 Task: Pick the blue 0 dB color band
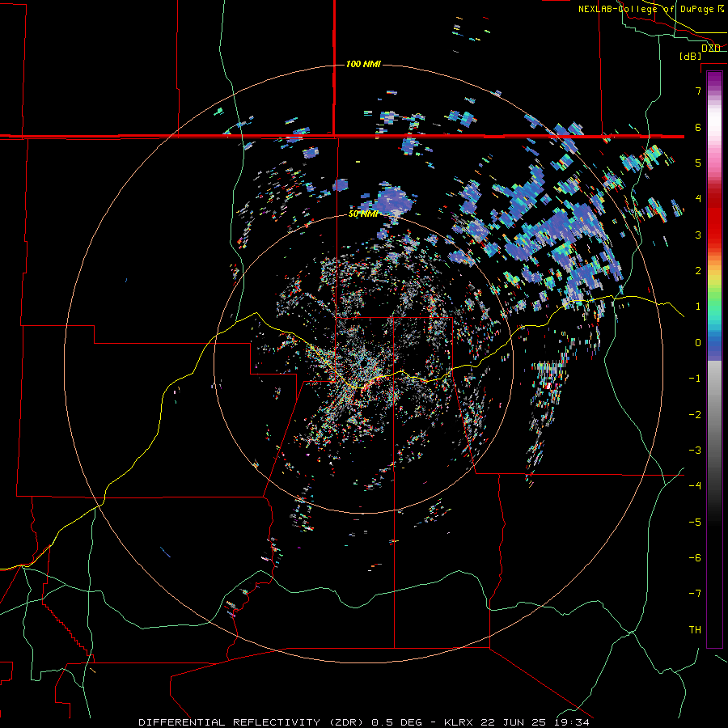point(714,343)
